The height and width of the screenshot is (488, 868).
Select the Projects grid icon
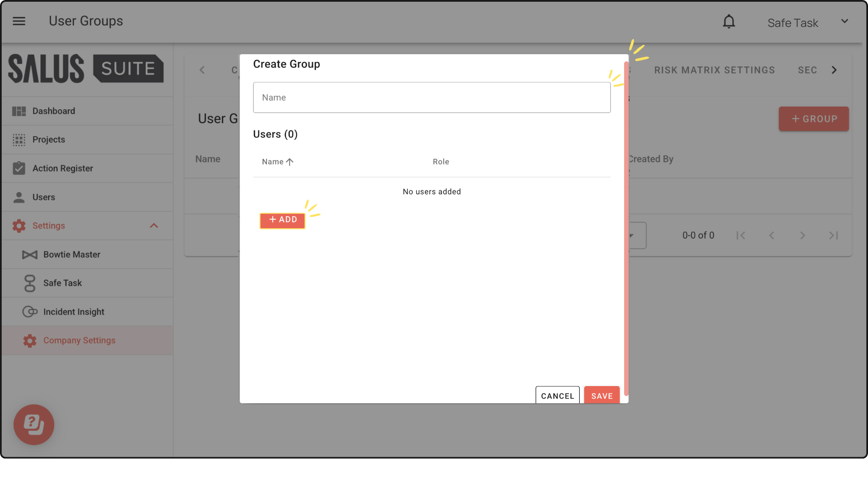pos(19,140)
